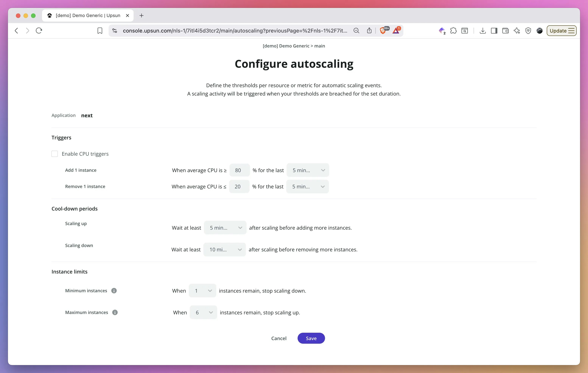
Task: Enable CPU triggers checkbox
Action: [54, 154]
